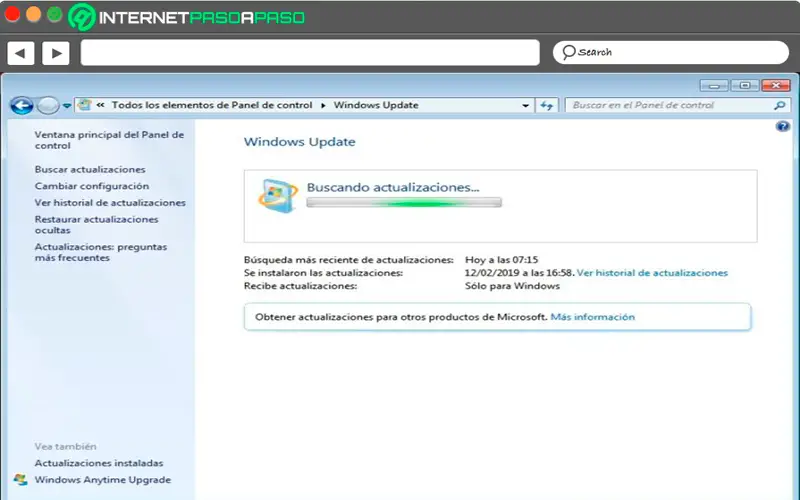Click the Buscando actualizaciones... text
This screenshot has width=800, height=500.
(x=393, y=187)
